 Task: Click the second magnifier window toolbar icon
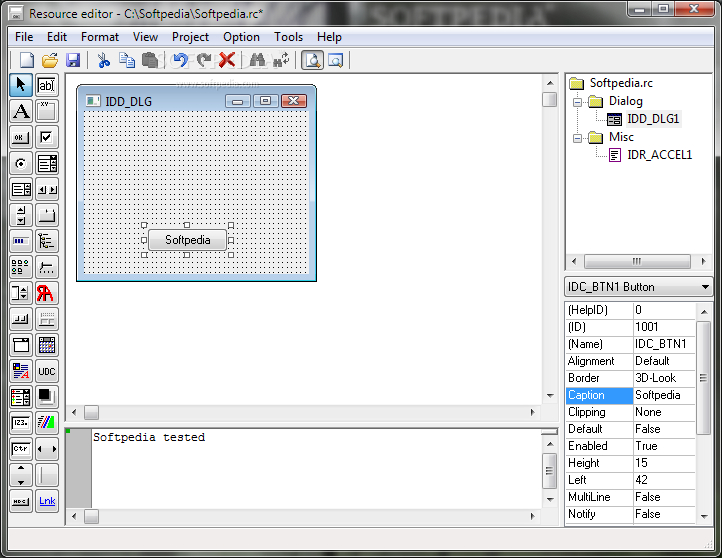[x=336, y=60]
